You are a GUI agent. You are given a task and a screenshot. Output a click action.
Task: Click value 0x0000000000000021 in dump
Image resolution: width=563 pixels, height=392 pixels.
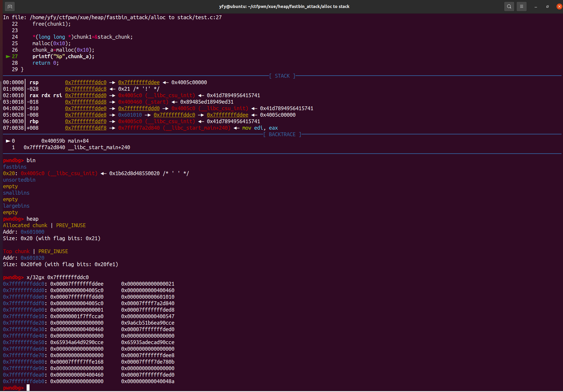148,284
